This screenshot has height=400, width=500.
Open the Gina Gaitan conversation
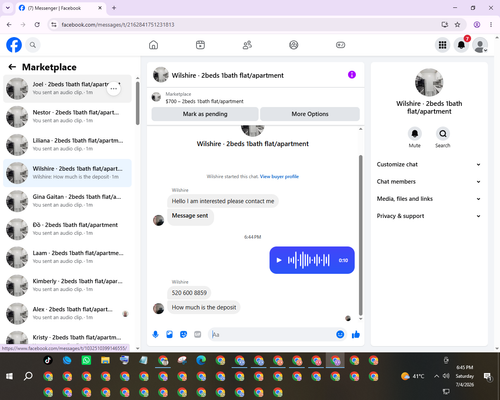pyautogui.click(x=67, y=201)
